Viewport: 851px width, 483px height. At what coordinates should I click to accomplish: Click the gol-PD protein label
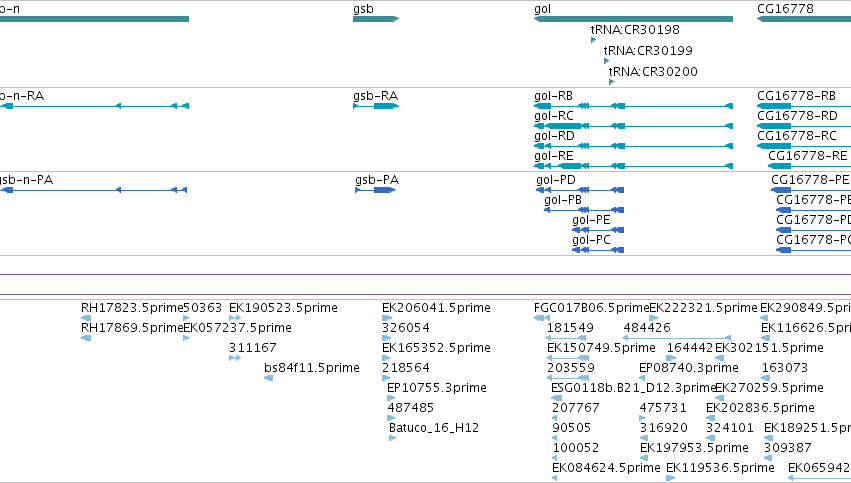click(x=556, y=180)
